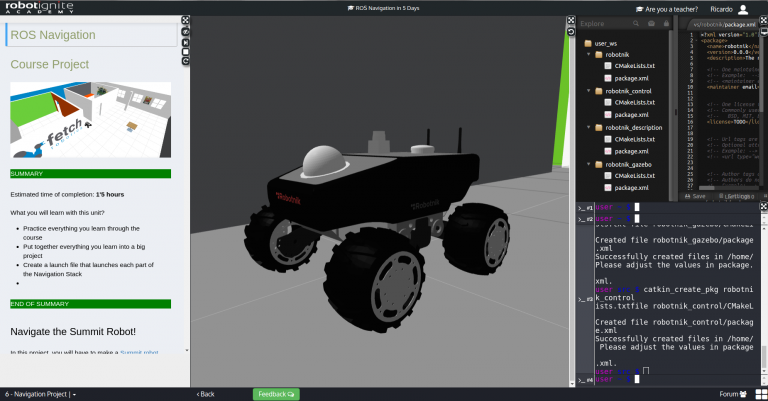
Task: Click the briefcase icon in Explore bar
Action: point(651,24)
